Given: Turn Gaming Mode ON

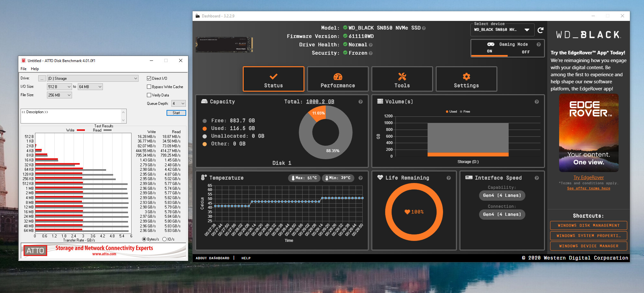Looking at the screenshot, I should 489,51.
